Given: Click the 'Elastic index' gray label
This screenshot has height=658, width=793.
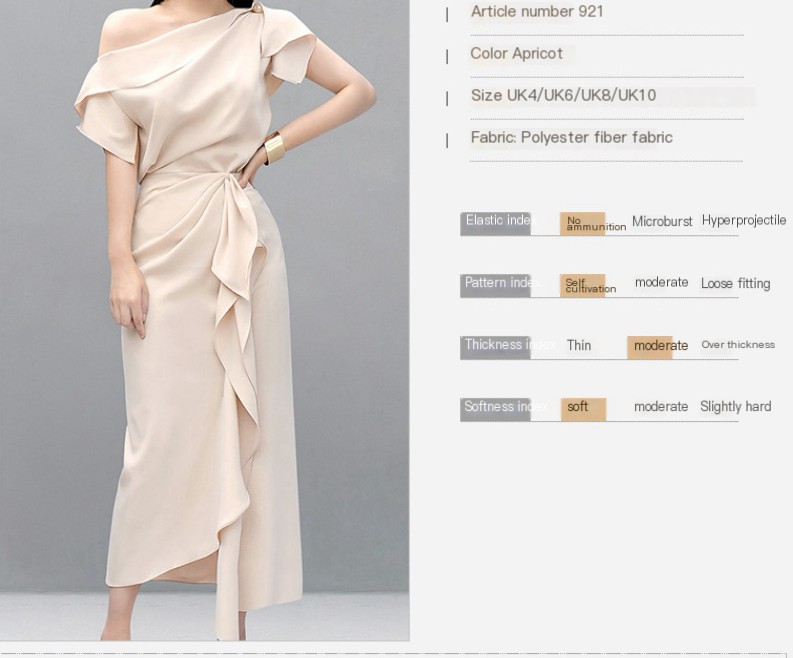Looking at the screenshot, I should coord(496,223).
